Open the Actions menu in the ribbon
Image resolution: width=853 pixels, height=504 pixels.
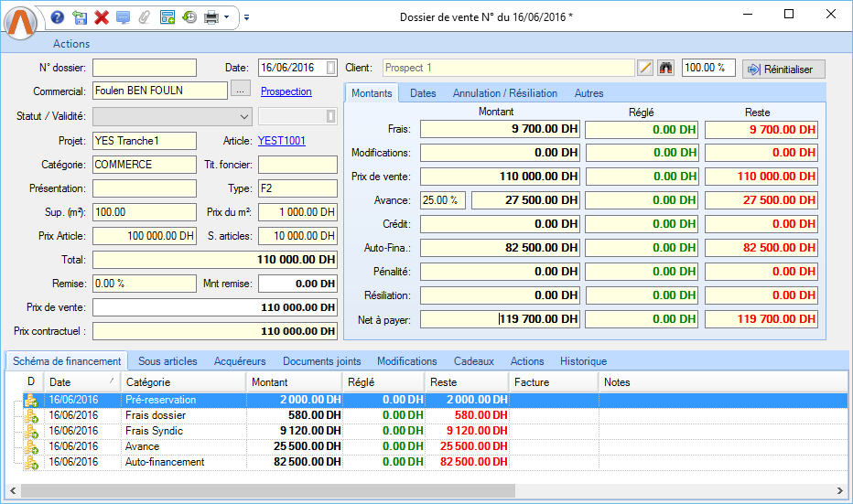pyautogui.click(x=71, y=44)
